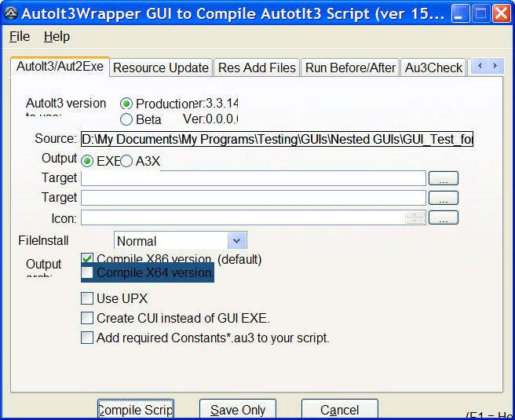Image resolution: width=515 pixels, height=420 pixels.
Task: Browse for the second Target file
Action: (x=444, y=198)
